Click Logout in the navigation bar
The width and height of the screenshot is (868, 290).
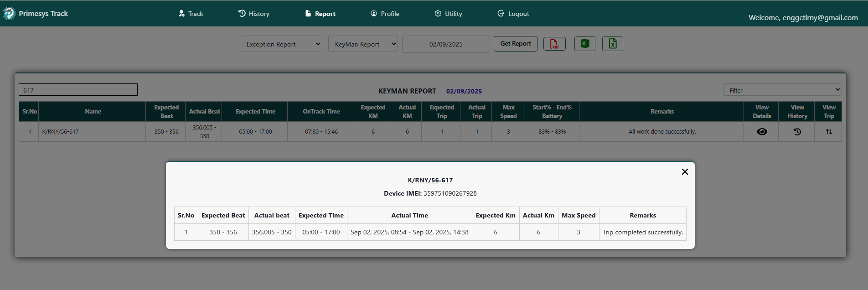click(513, 14)
